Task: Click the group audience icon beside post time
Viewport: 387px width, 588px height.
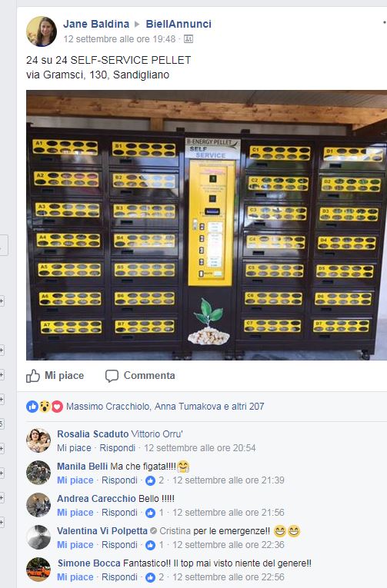Action: (188, 39)
